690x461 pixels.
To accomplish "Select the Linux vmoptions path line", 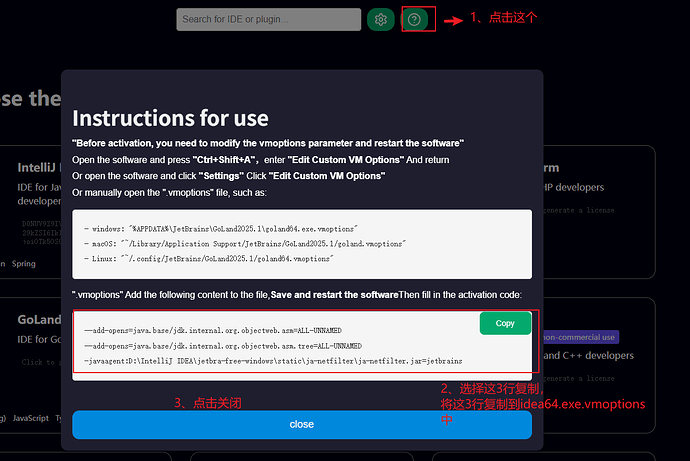I will pyautogui.click(x=209, y=259).
